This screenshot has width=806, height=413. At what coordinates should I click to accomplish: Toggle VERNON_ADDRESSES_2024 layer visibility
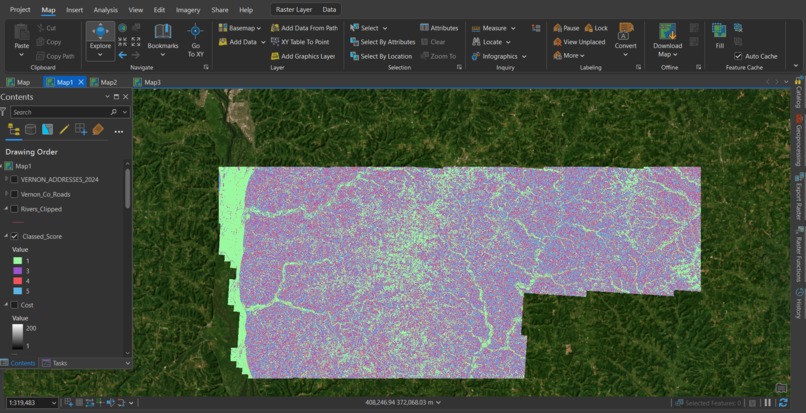(x=14, y=179)
